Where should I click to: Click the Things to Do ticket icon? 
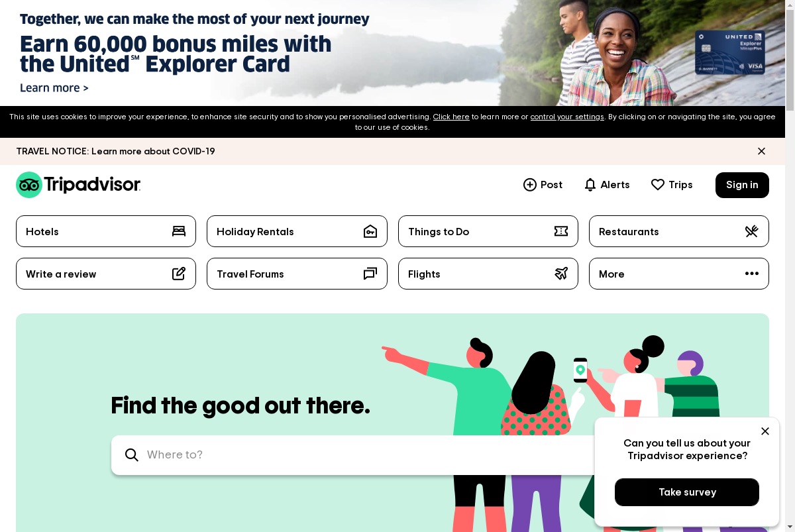coord(561,231)
